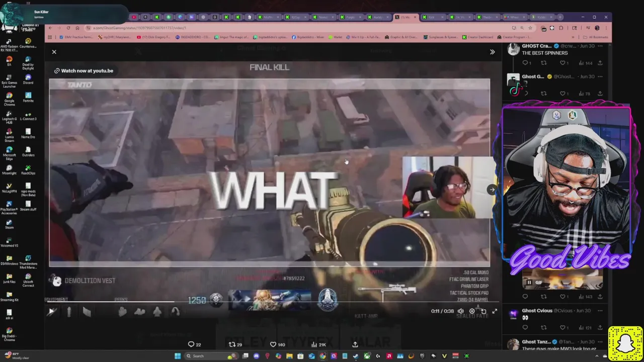The width and height of the screenshot is (644, 362).
Task: Open replies showing 22 comments
Action: click(x=194, y=344)
